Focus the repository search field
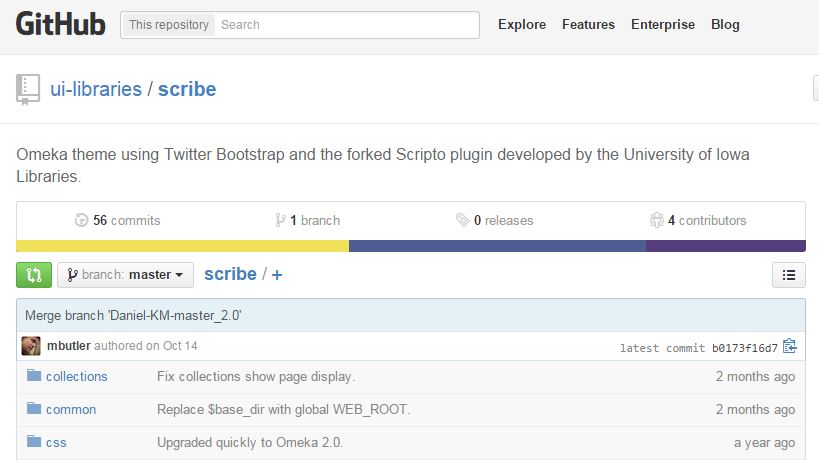 [345, 25]
